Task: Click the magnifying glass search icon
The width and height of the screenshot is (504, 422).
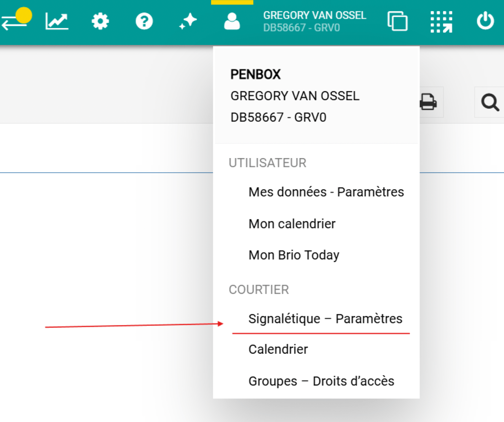Action: click(490, 102)
